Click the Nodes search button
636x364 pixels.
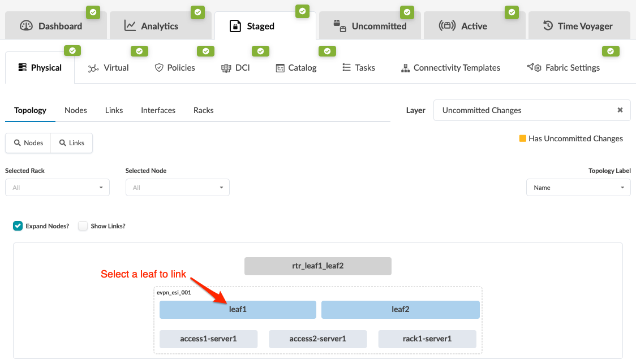[x=28, y=143]
